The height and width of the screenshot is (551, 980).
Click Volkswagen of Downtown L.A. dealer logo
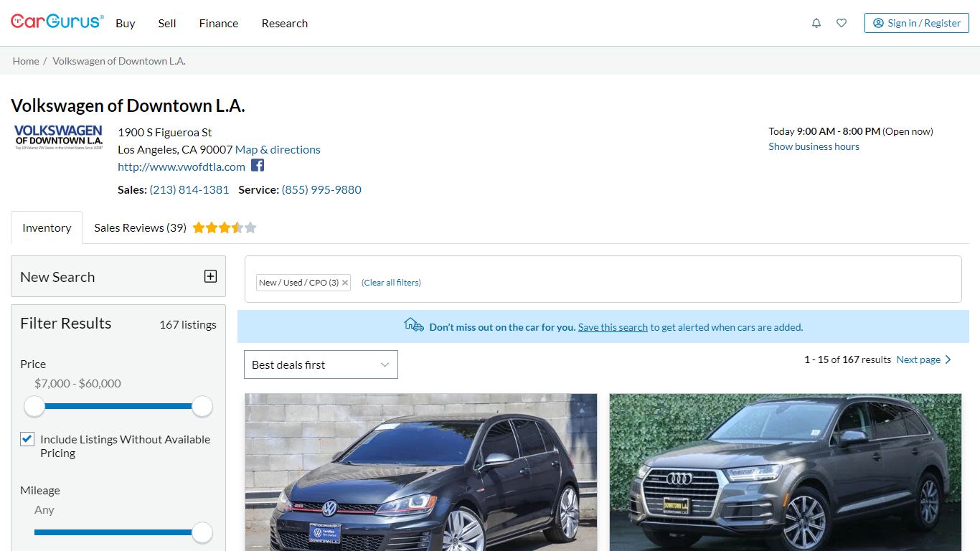click(58, 137)
